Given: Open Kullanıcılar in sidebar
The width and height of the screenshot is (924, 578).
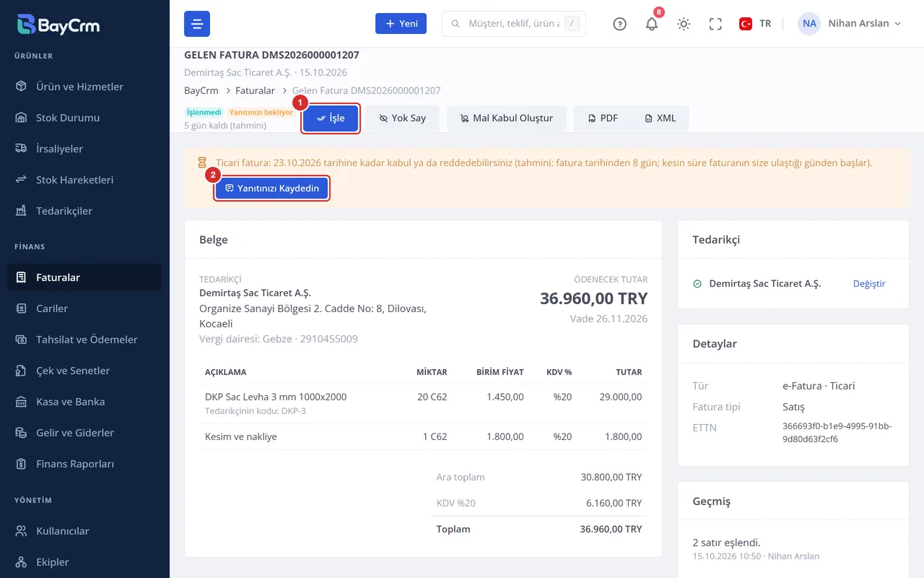Looking at the screenshot, I should click(x=84, y=531).
